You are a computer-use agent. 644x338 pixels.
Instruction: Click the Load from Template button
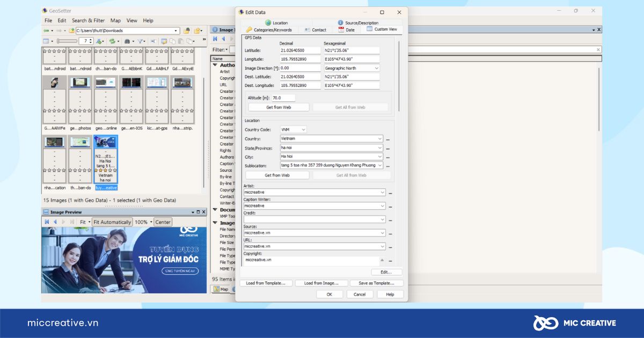pyautogui.click(x=266, y=283)
